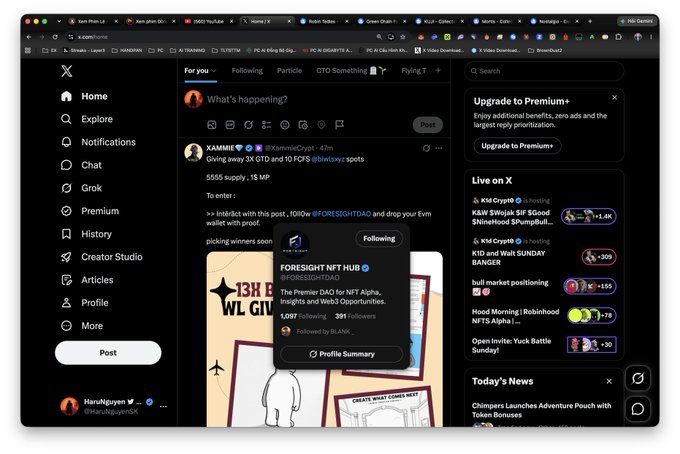
Task: Open the floating Grok button
Action: 638,379
